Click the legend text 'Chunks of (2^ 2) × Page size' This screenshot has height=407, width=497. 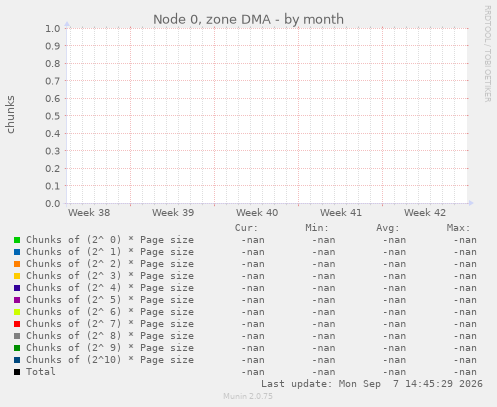pos(110,264)
